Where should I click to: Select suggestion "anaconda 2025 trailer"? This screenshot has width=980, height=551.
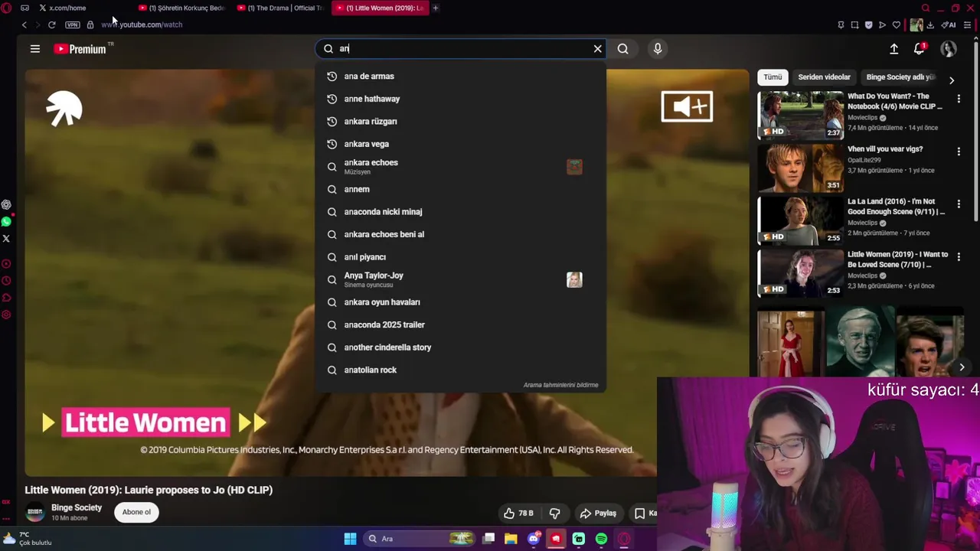point(460,324)
